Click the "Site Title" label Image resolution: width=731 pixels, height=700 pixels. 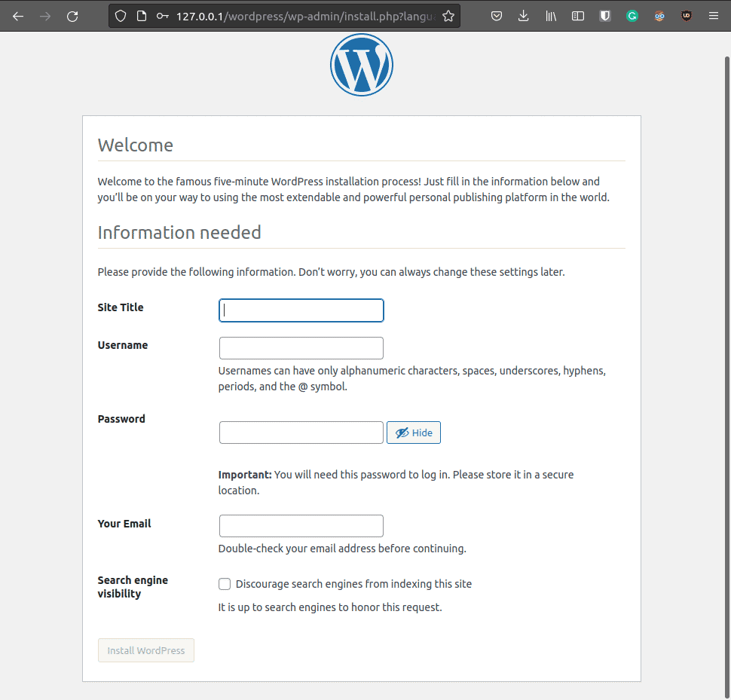click(121, 307)
